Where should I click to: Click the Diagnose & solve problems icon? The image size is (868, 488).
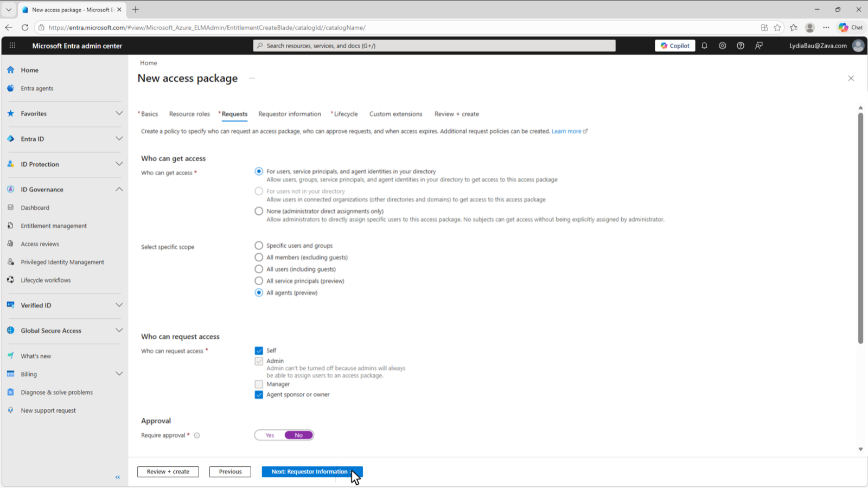tap(10, 392)
